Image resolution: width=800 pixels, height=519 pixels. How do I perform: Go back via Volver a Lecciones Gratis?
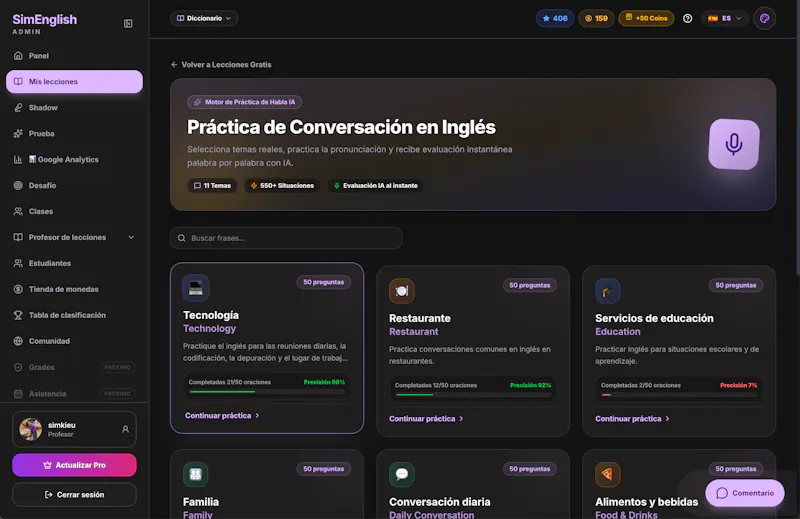point(221,65)
